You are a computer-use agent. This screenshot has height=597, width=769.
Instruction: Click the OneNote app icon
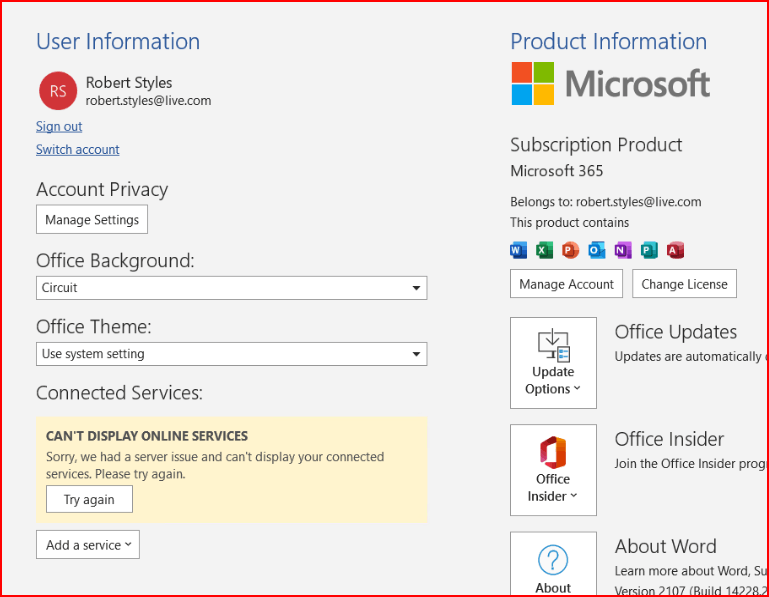[623, 250]
